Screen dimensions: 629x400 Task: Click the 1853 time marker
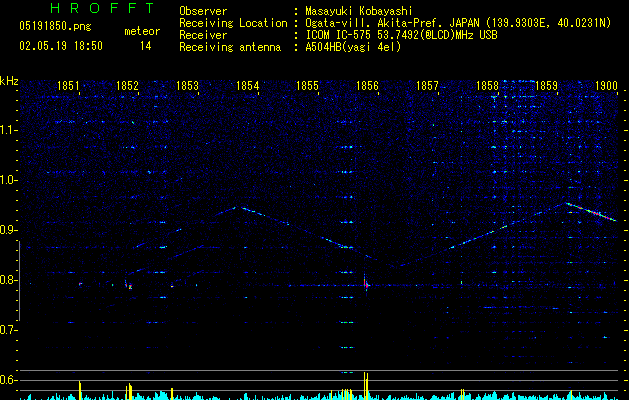[187, 85]
